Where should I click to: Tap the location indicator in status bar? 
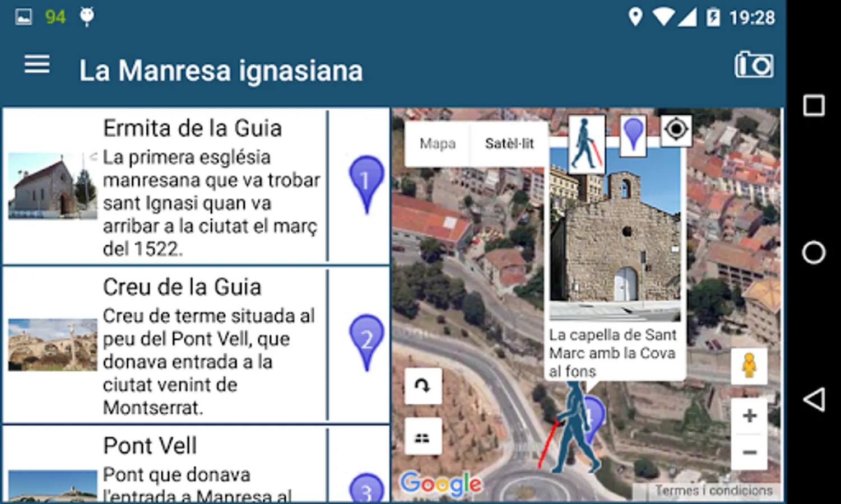click(635, 17)
